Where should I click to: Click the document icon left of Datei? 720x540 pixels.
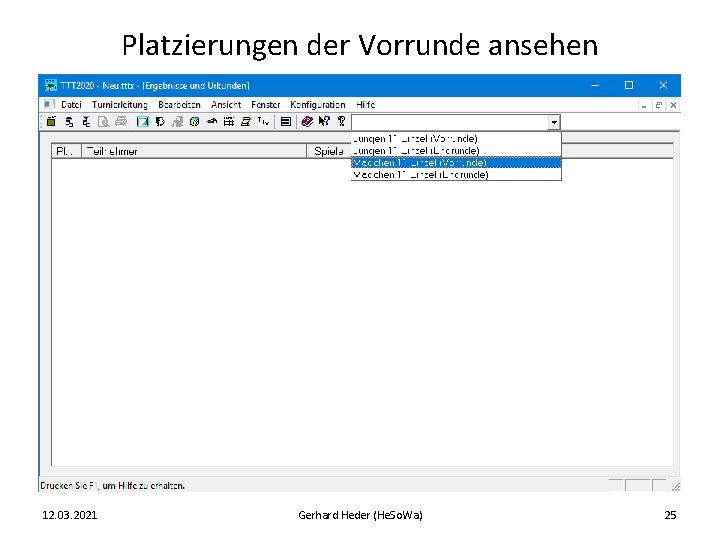[x=50, y=104]
